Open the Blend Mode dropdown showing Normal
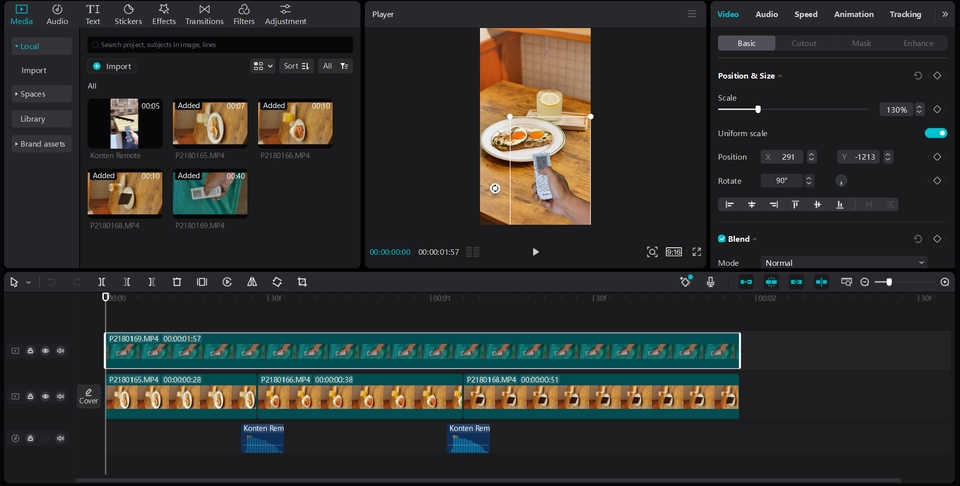 click(845, 263)
